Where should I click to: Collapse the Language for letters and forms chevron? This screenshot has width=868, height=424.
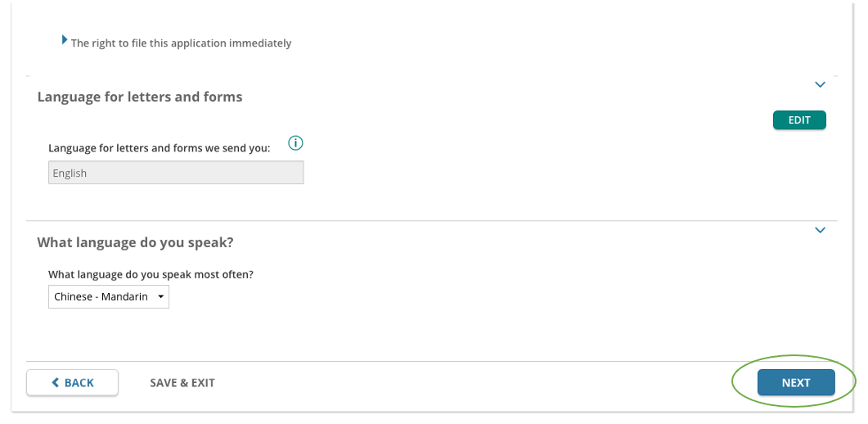coord(820,84)
